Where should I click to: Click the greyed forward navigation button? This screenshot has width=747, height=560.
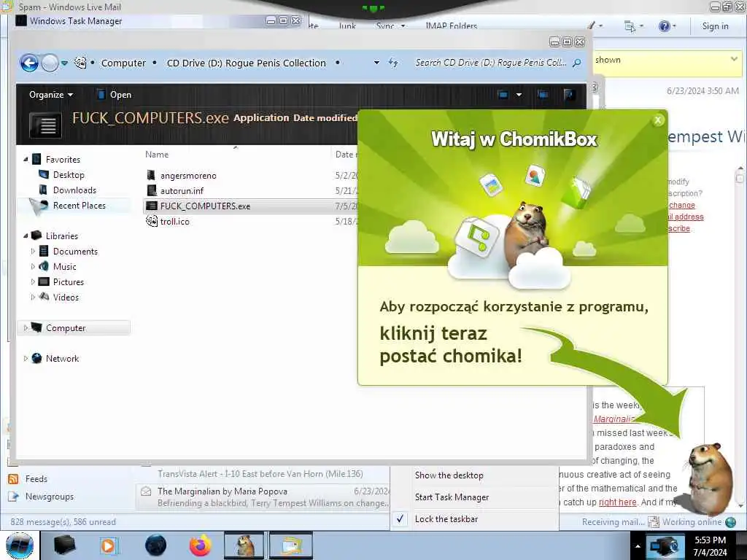[x=50, y=63]
